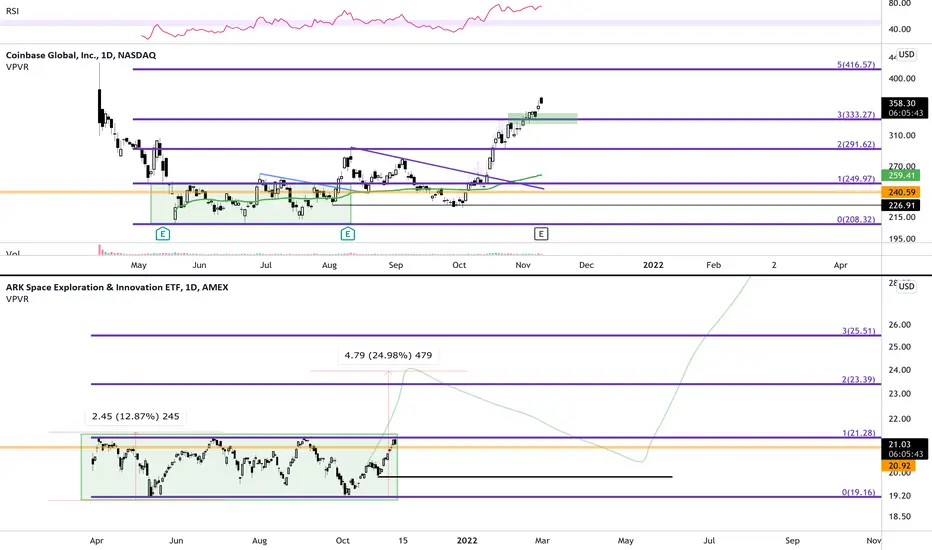Select the 3(333.27) Fibonacci level label
Image resolution: width=932 pixels, height=550 pixels.
[x=856, y=114]
